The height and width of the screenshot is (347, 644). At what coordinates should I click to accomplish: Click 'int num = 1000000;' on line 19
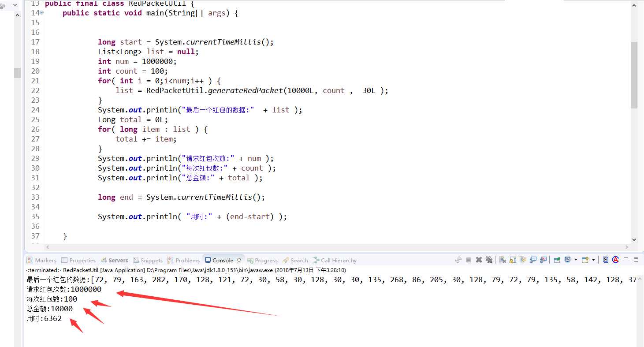point(137,61)
